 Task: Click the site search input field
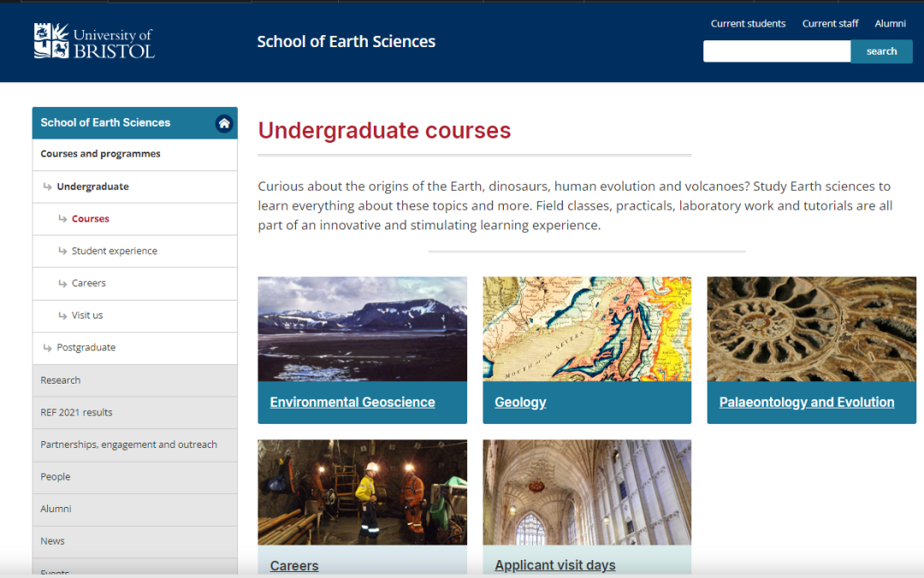[777, 51]
